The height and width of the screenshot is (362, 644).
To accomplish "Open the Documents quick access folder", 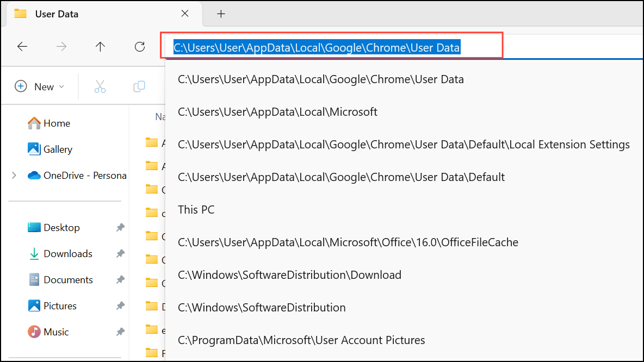I will pyautogui.click(x=60, y=280).
